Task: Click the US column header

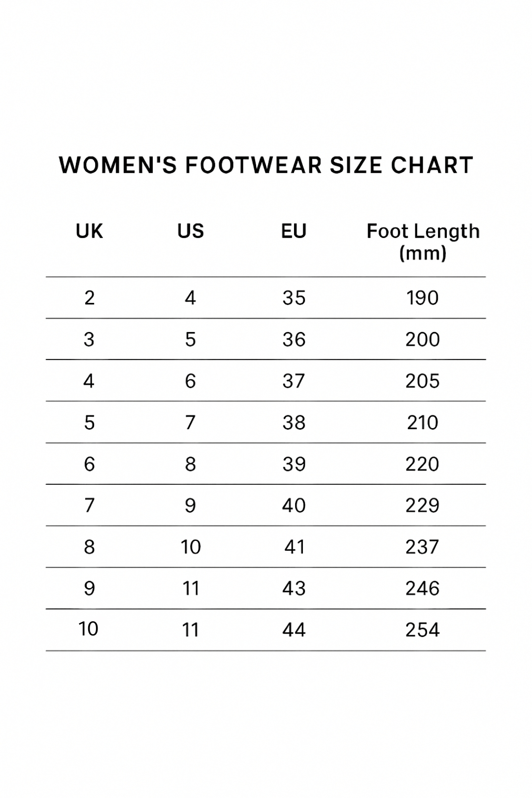Action: point(191,231)
